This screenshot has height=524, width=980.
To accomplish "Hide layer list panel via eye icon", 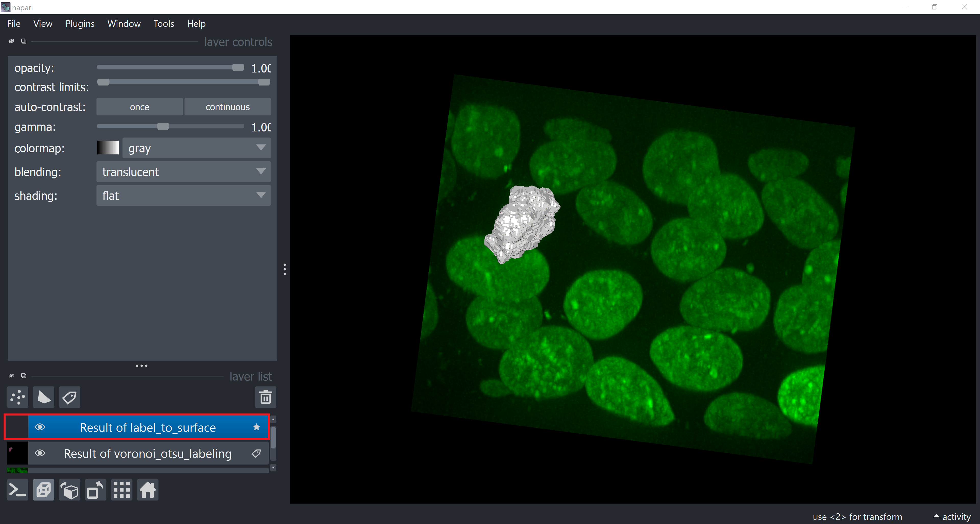I will click(x=11, y=376).
